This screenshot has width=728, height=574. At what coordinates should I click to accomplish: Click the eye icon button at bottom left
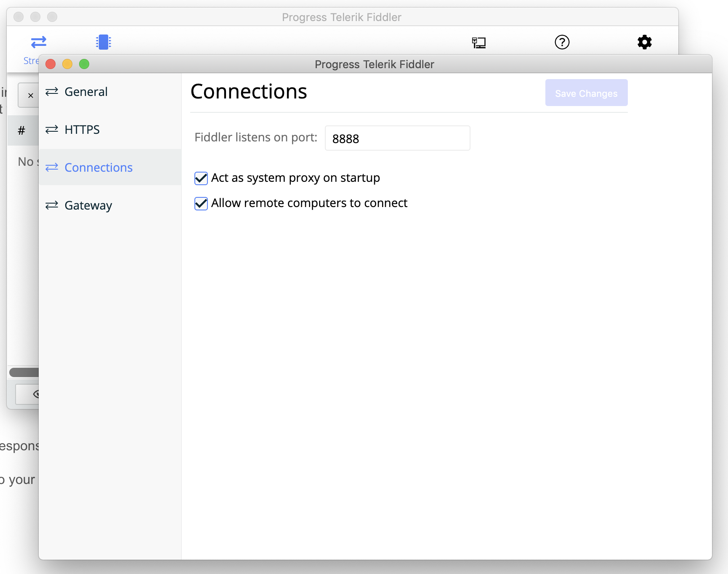tap(35, 394)
